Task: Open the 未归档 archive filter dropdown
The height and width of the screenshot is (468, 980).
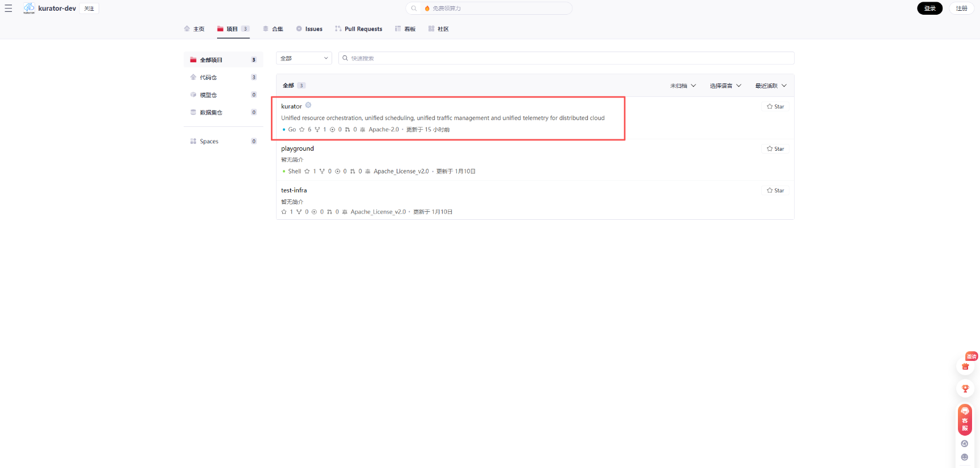Action: pos(683,86)
